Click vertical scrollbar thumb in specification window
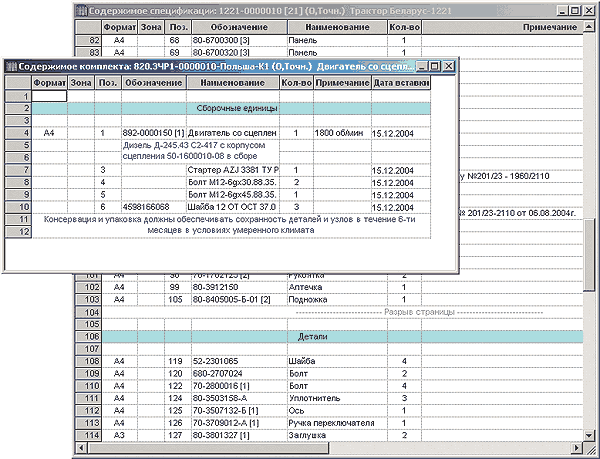The width and height of the screenshot is (600, 459). (x=589, y=256)
